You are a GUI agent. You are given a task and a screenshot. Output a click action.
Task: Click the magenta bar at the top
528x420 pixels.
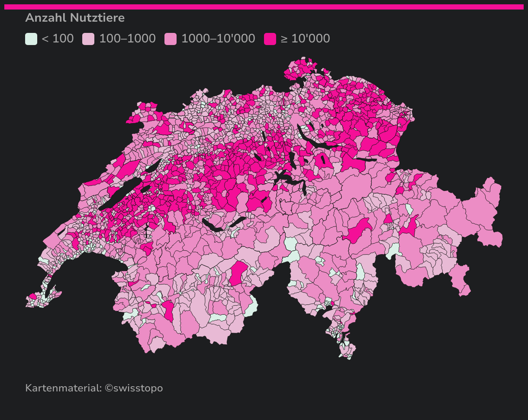point(264,7)
